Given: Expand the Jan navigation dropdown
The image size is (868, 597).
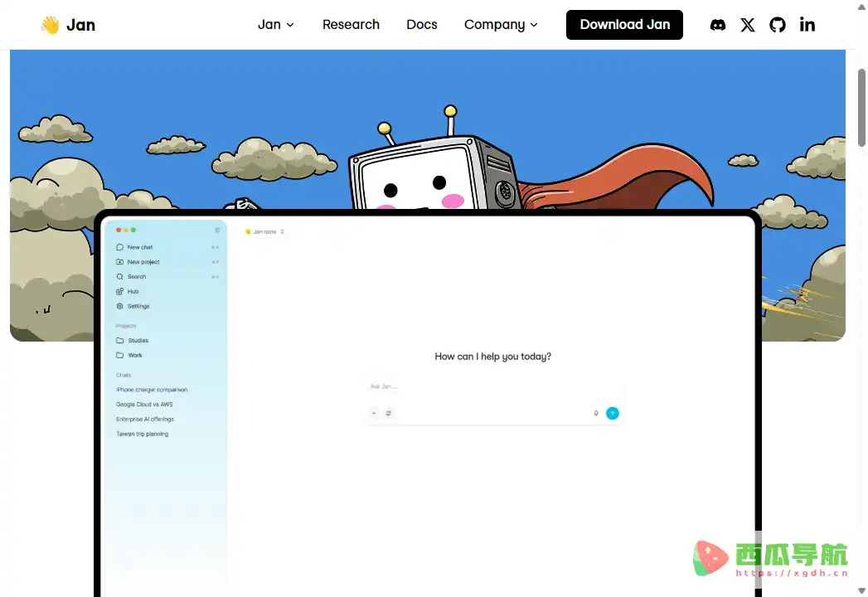Looking at the screenshot, I should point(276,25).
